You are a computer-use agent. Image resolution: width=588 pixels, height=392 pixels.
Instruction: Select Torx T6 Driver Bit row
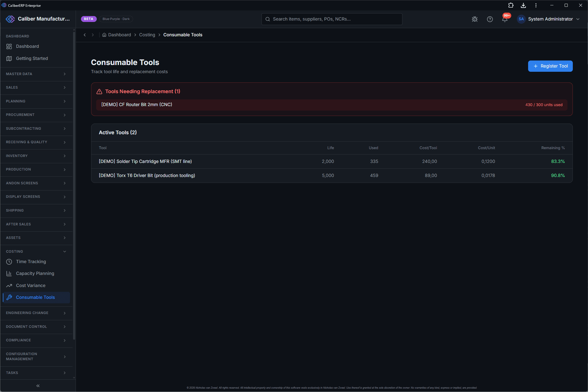332,176
